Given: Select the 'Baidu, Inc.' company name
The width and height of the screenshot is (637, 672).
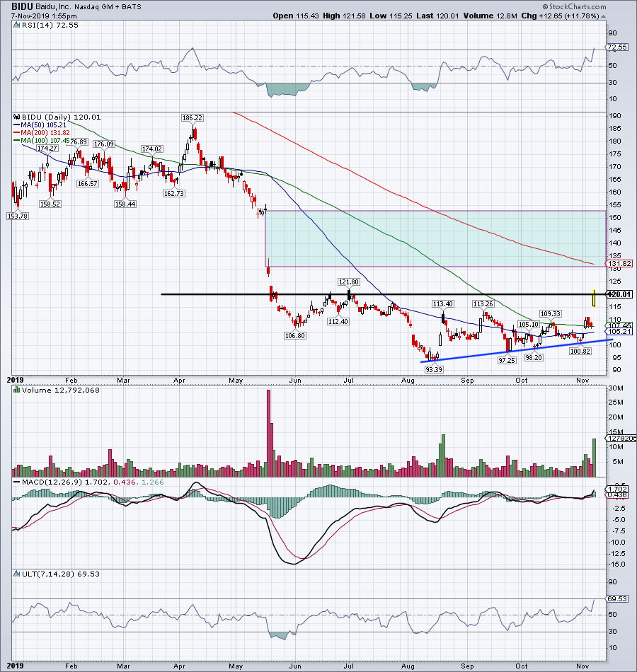Looking at the screenshot, I should point(54,7).
